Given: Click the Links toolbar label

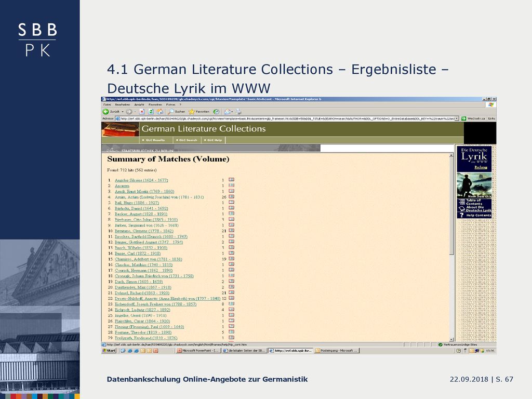Looking at the screenshot, I should (x=491, y=118).
